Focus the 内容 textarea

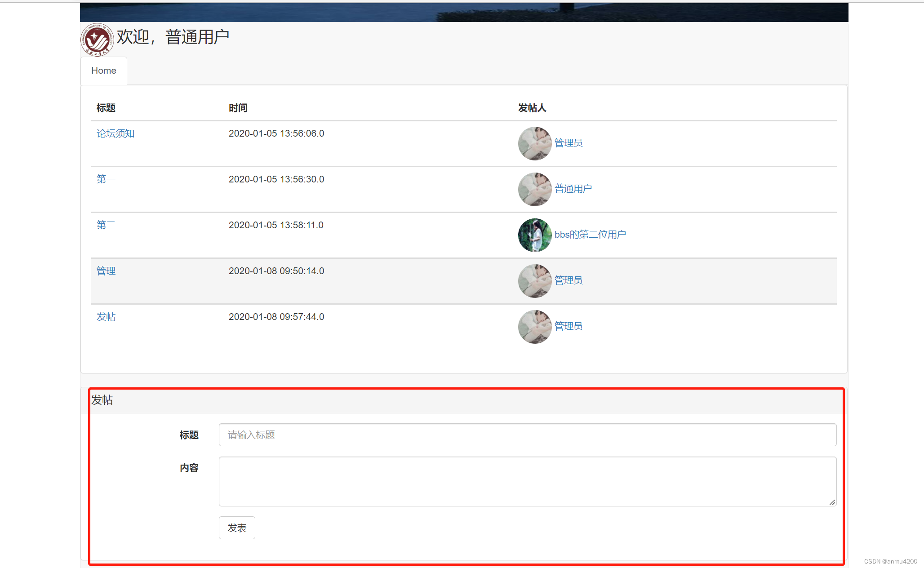pos(528,481)
